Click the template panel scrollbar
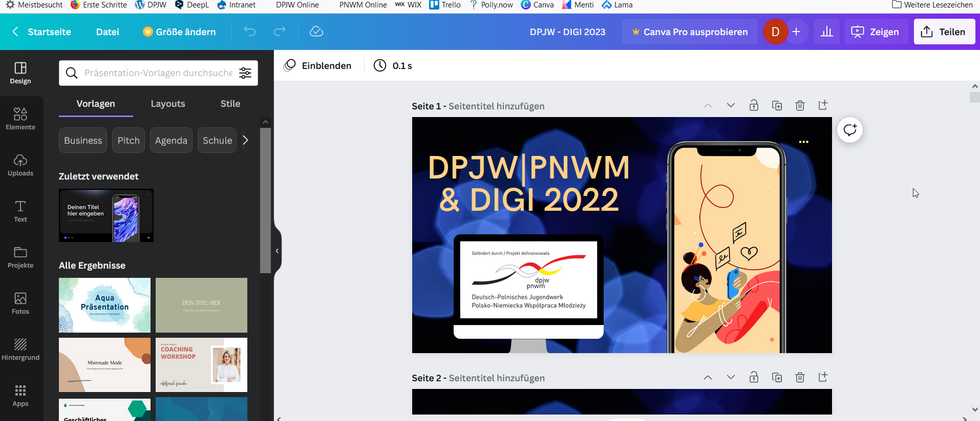Viewport: 980px width, 421px height. click(265, 200)
